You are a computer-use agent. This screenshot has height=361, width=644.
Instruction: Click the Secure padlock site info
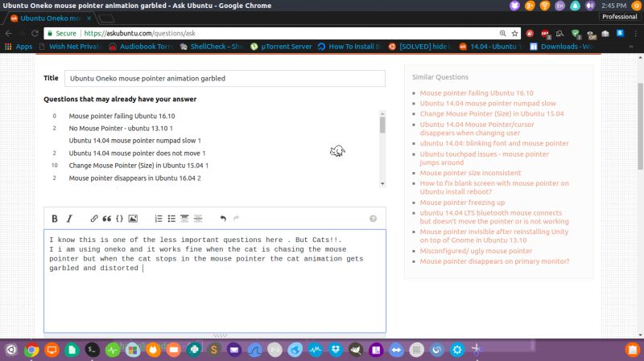coord(62,34)
